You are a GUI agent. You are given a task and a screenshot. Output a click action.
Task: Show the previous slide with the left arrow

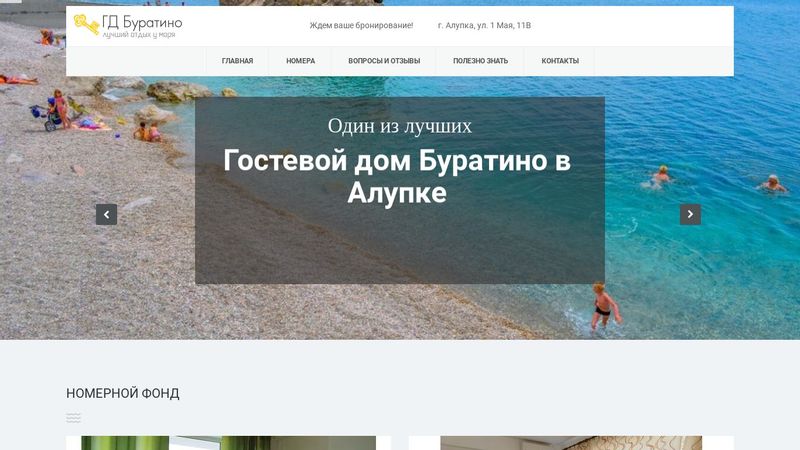106,214
